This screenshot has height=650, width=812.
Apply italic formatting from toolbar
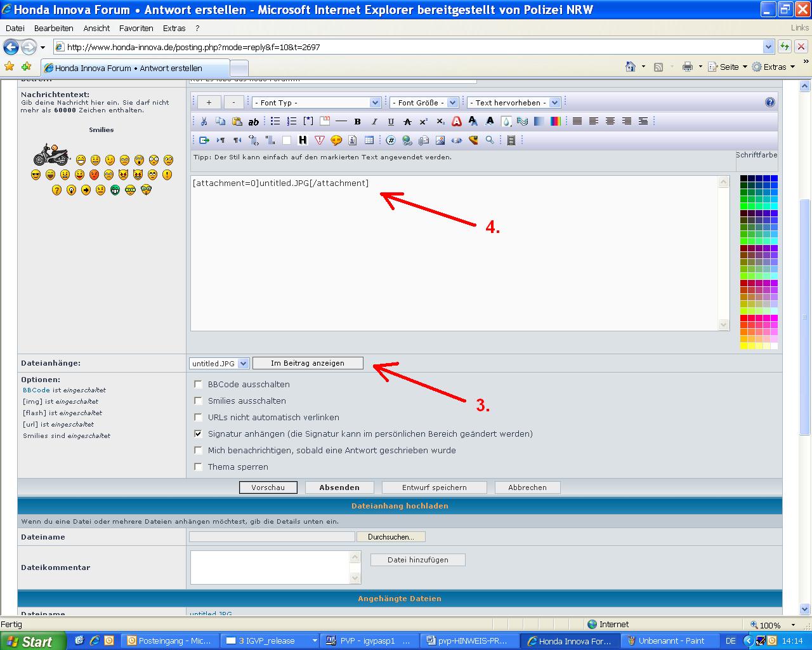[374, 121]
